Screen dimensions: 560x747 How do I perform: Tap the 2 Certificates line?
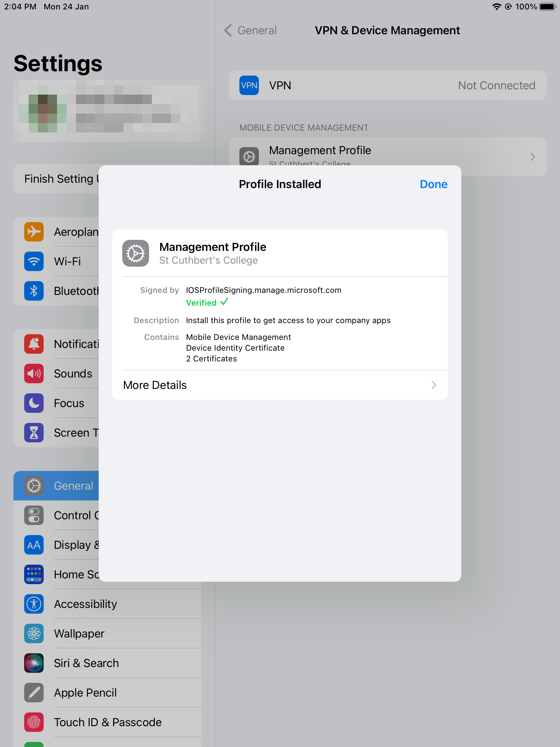(x=211, y=359)
